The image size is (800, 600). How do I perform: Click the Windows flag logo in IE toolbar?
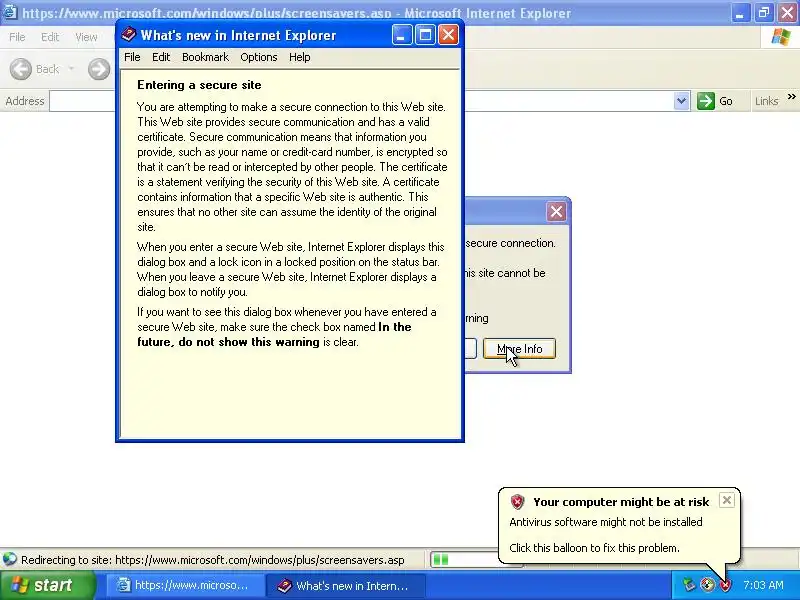(x=781, y=37)
